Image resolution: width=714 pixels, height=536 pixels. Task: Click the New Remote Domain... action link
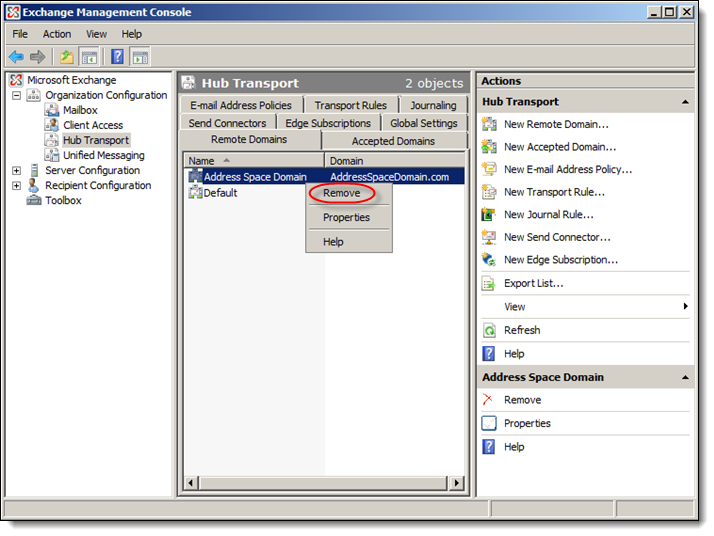point(556,124)
